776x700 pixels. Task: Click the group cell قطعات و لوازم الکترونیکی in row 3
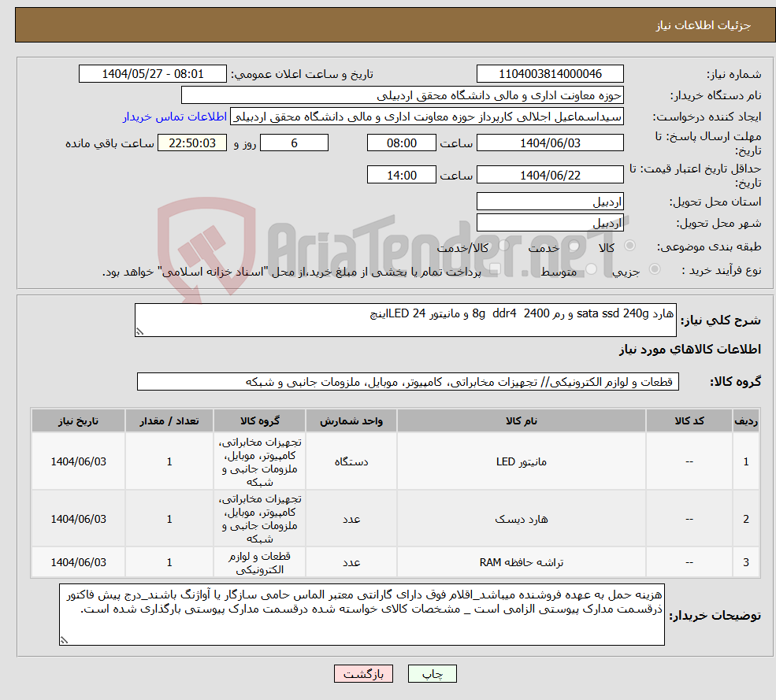pos(259,562)
